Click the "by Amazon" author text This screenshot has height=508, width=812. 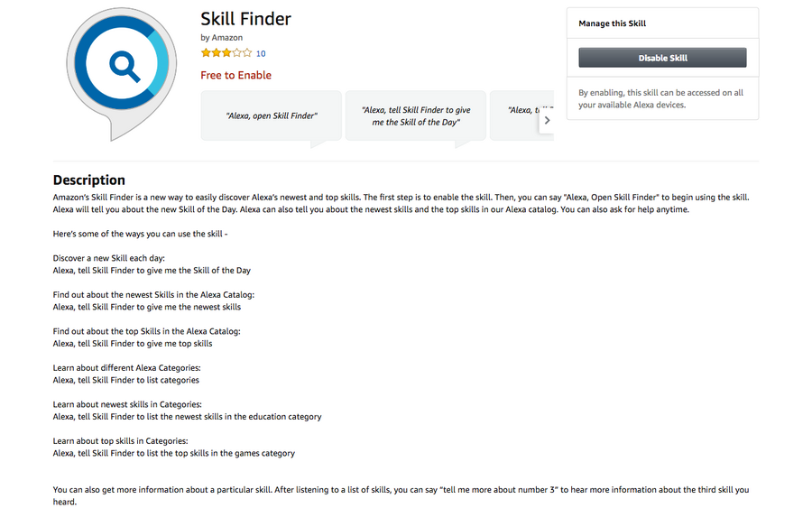(221, 38)
